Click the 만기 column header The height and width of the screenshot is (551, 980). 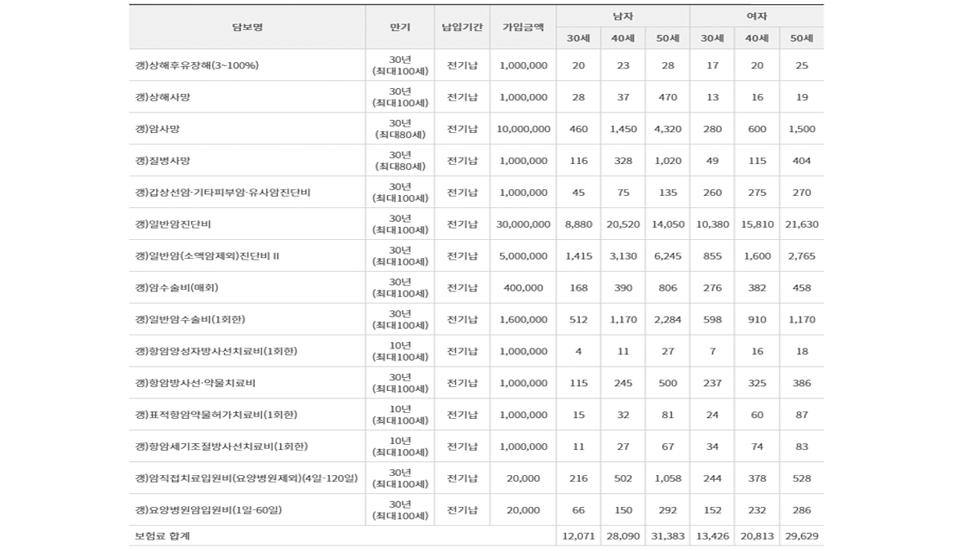399,27
